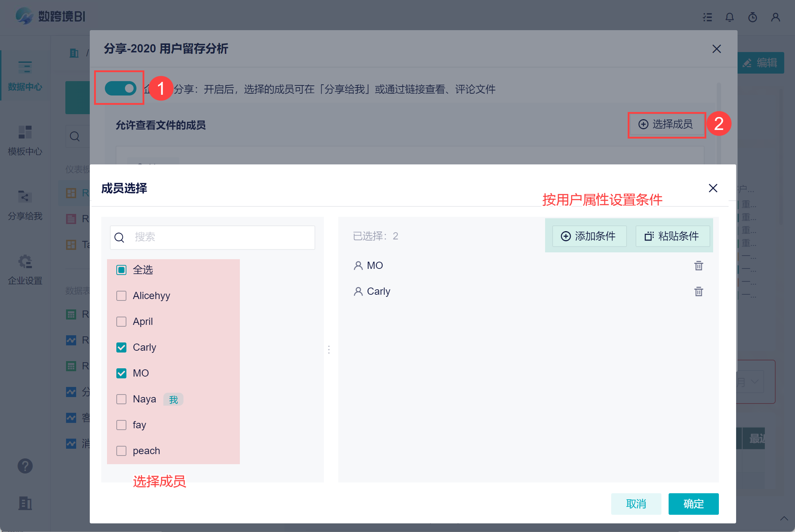The image size is (795, 532).
Task: Click the help question mark icon
Action: coord(25,466)
